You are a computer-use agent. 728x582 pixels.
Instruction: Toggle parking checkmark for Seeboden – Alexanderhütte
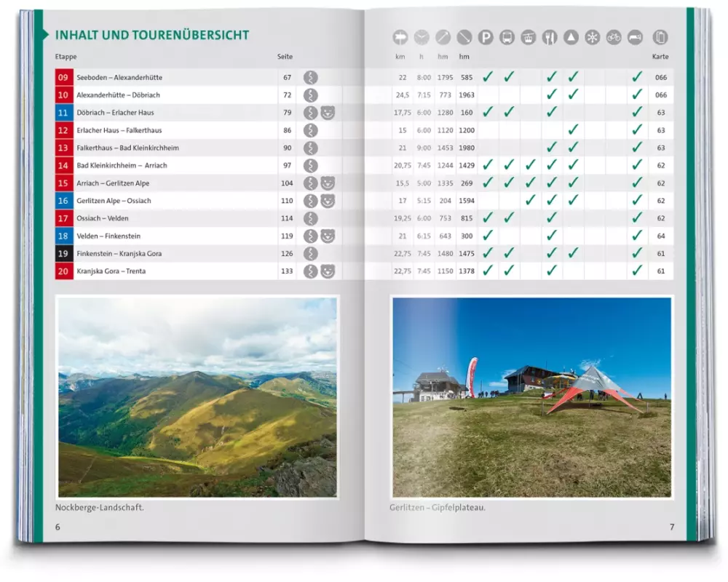coord(488,76)
